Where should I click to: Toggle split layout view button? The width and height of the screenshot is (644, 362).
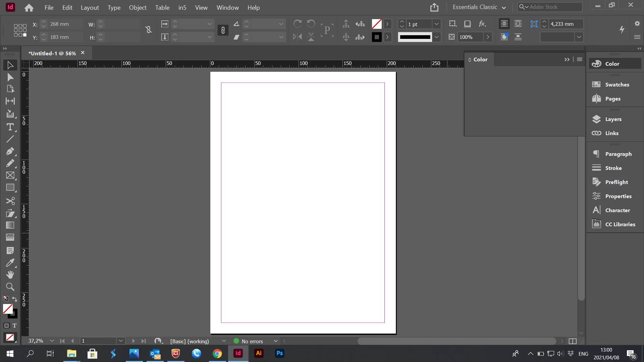click(x=573, y=341)
